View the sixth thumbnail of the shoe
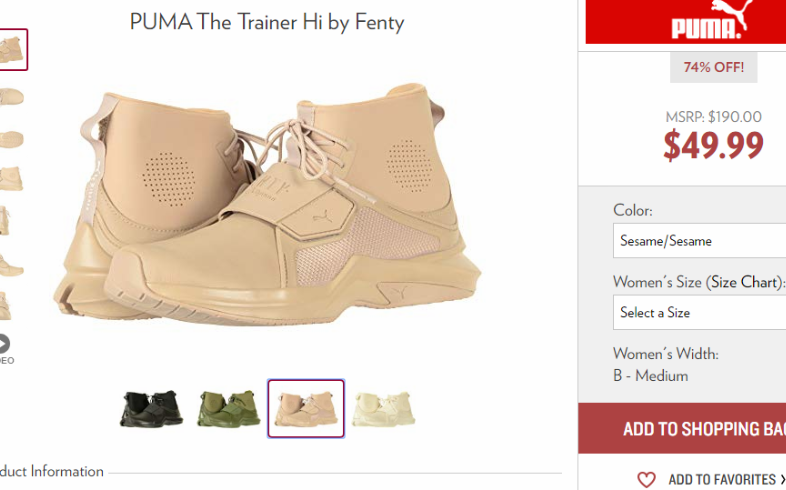 coord(11,265)
